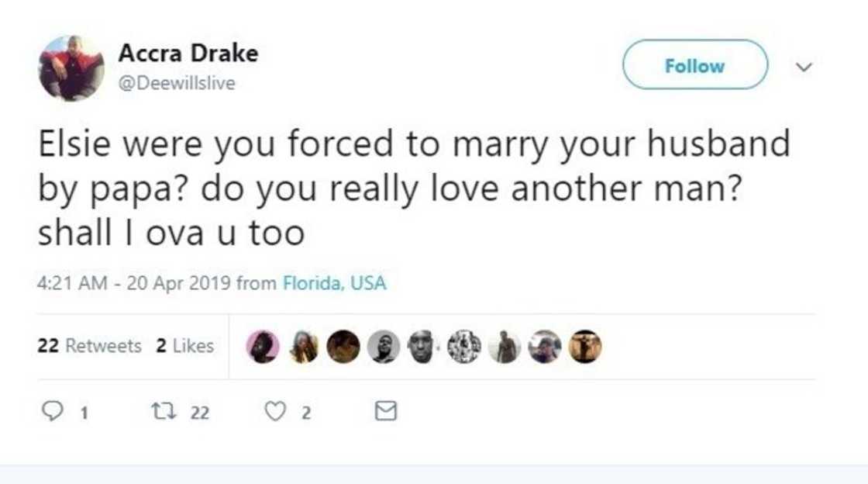The image size is (868, 484).
Task: Click the @Deewillslive handle
Action: click(176, 83)
